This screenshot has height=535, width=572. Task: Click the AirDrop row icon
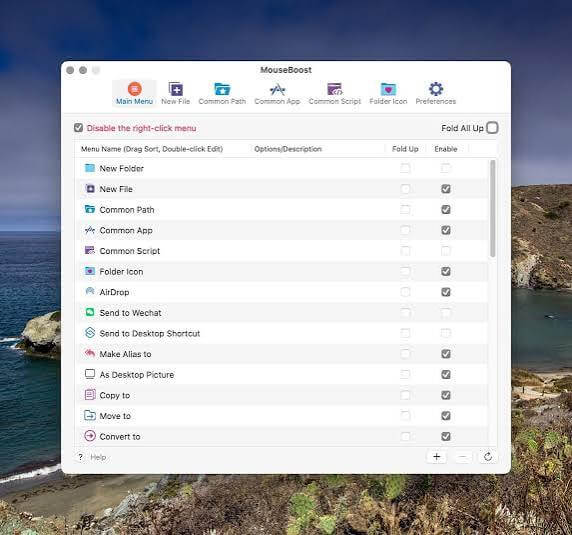pos(90,292)
